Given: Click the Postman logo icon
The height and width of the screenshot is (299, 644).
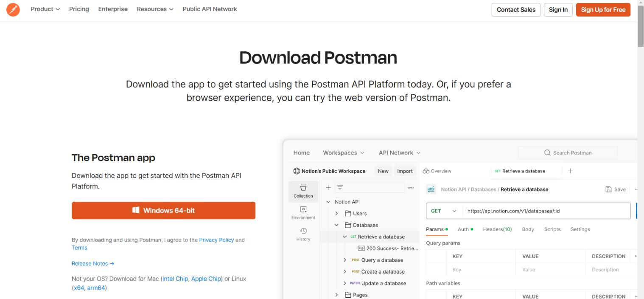Looking at the screenshot, I should 13,9.
